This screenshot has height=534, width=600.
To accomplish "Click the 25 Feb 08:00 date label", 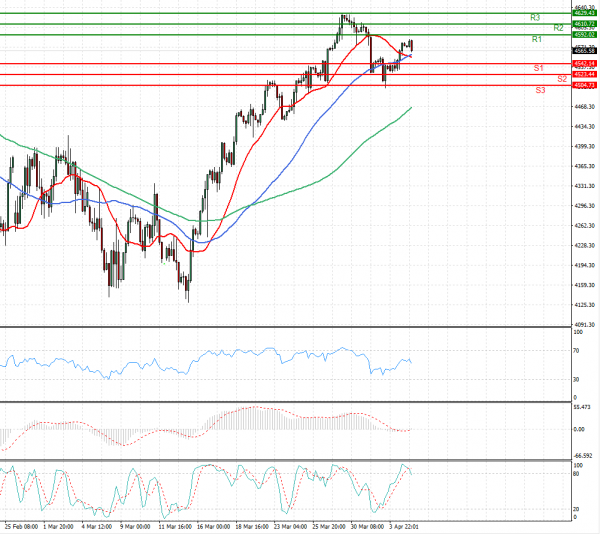I will 21,524.
